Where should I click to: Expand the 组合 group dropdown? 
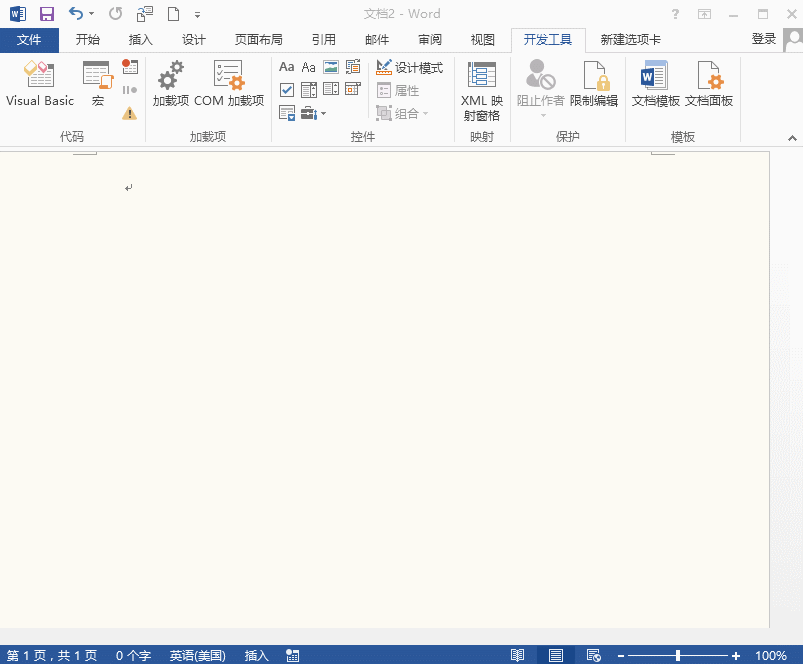tap(402, 113)
